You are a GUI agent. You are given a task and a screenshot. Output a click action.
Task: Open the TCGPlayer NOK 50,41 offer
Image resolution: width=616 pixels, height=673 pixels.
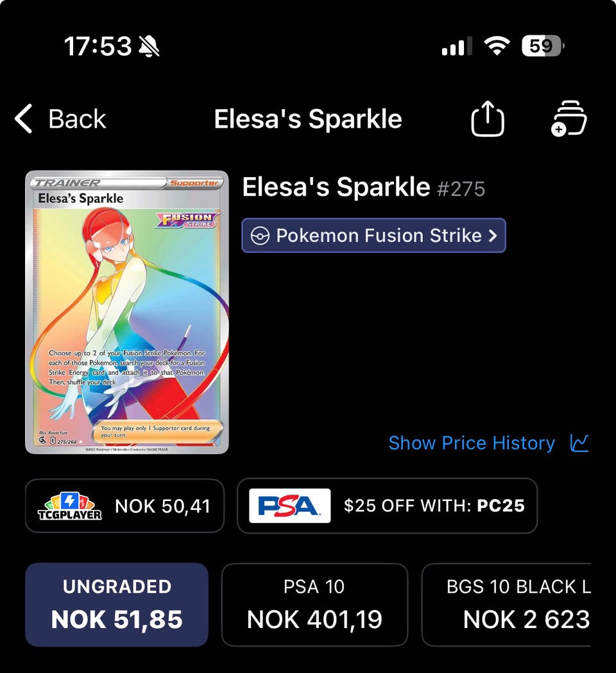click(162, 506)
